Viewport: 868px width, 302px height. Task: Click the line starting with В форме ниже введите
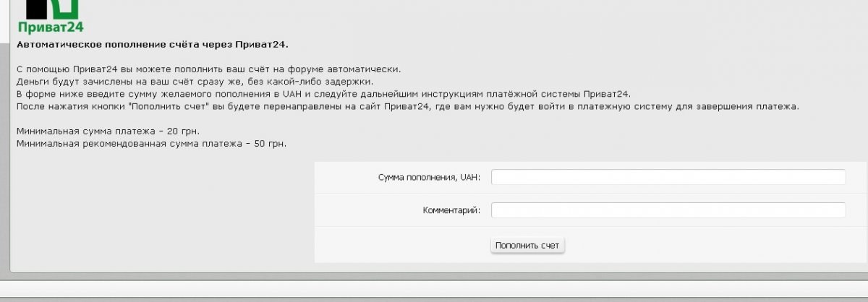point(324,94)
